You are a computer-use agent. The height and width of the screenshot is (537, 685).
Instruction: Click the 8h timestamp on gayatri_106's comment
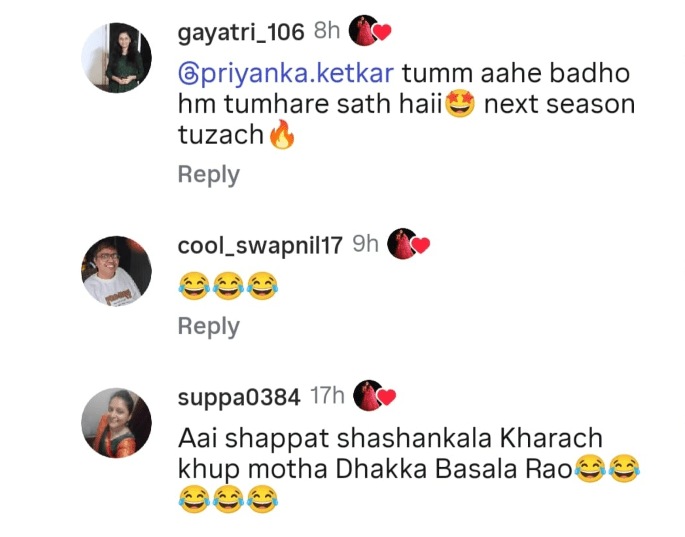coord(327,31)
